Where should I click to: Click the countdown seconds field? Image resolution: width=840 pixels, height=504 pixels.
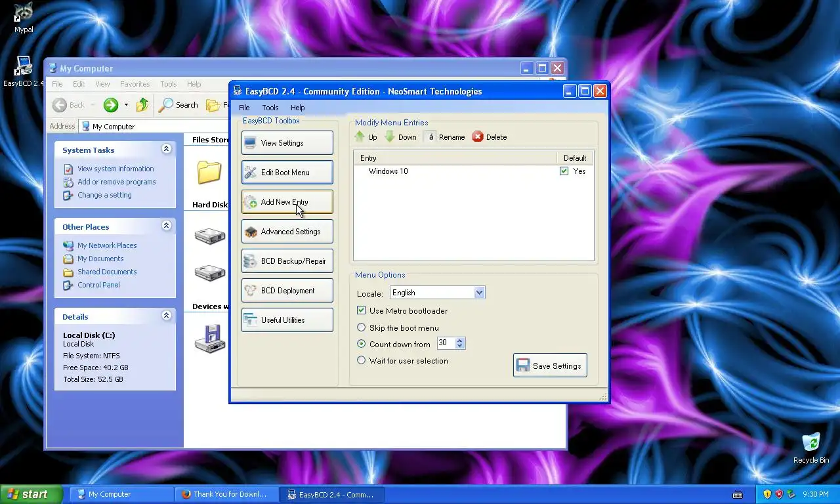tap(446, 343)
